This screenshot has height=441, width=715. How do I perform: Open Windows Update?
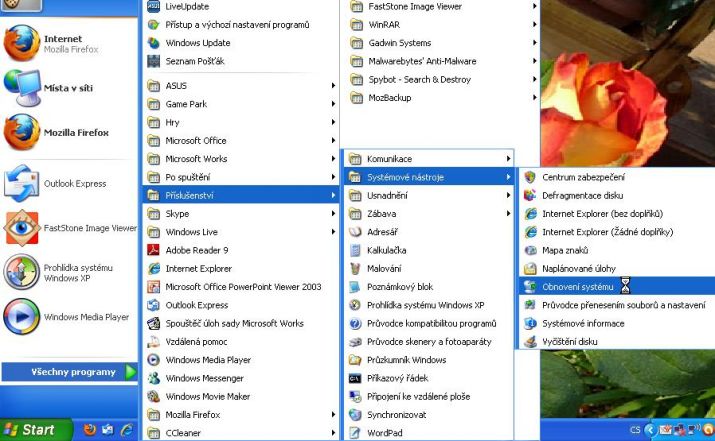click(241, 43)
